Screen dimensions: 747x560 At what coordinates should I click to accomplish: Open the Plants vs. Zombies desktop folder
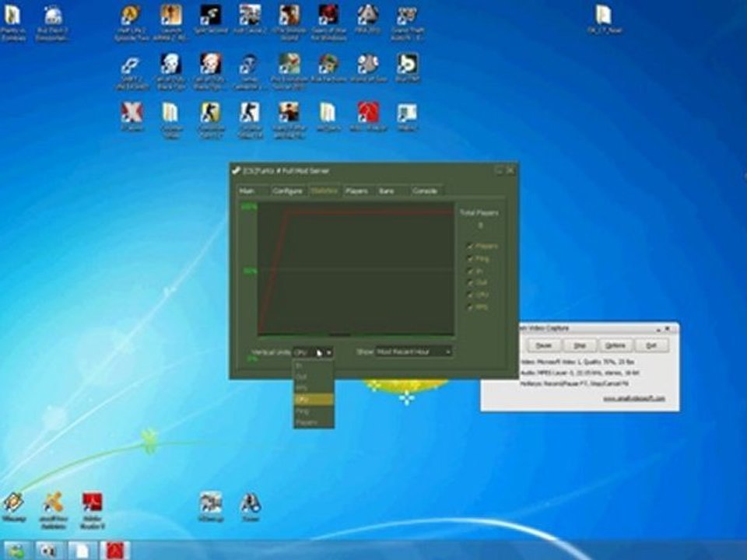point(13,22)
